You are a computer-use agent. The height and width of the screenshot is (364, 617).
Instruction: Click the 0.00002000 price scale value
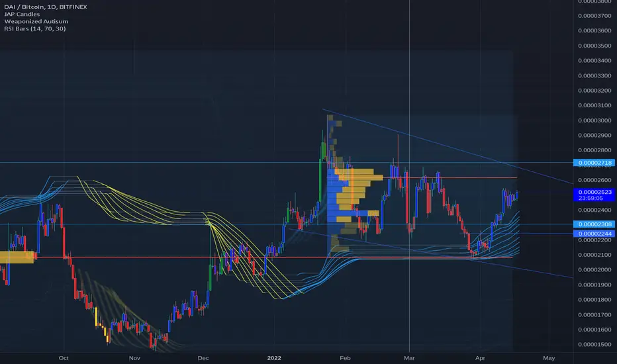point(594,270)
